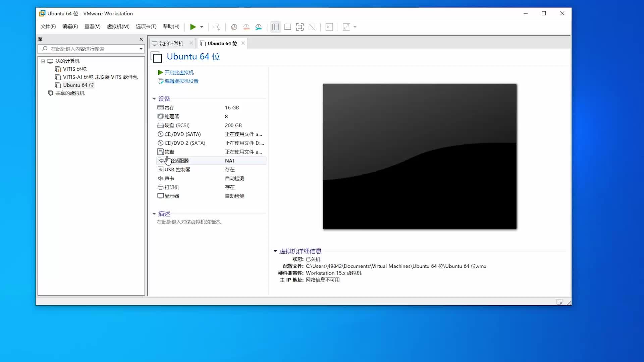
Task: Click the 200 GB disk value
Action: 233,125
